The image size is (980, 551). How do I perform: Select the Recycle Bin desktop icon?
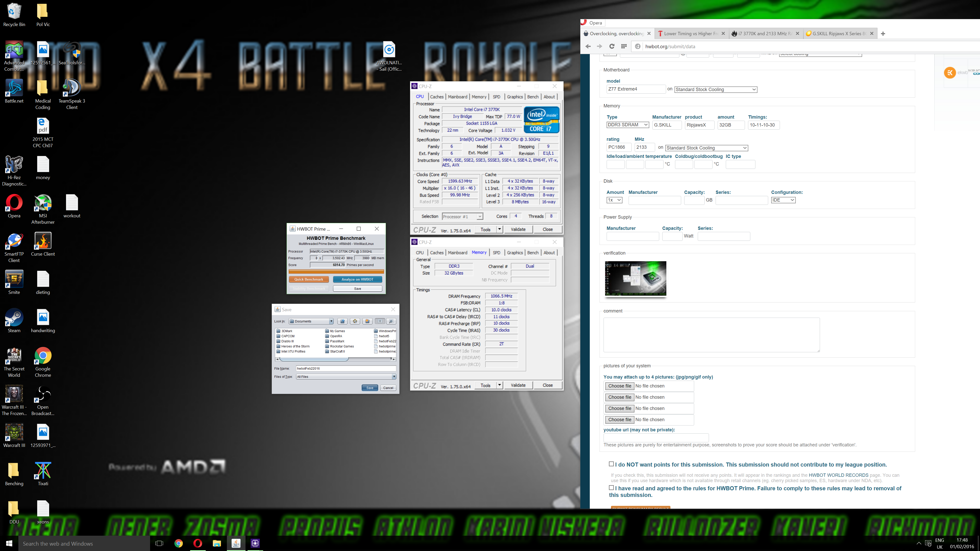tap(14, 15)
